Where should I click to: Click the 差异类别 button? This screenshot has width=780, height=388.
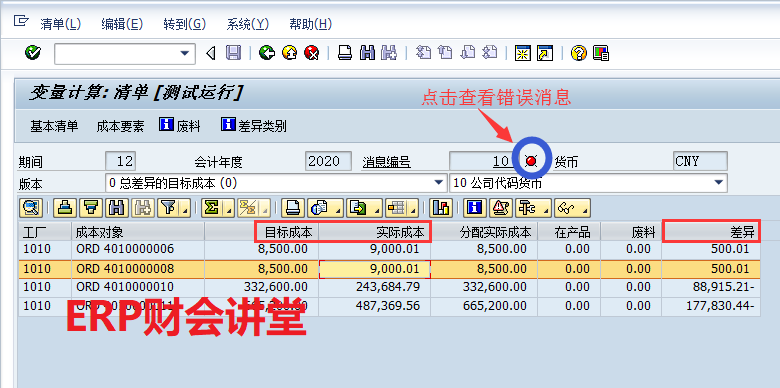(x=254, y=126)
